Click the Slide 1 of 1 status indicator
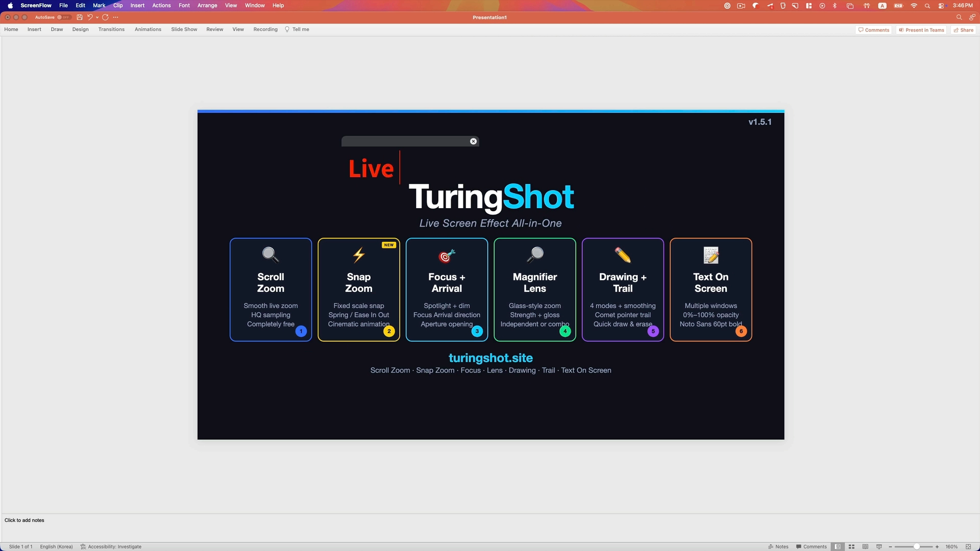Image resolution: width=980 pixels, height=551 pixels. (x=21, y=546)
